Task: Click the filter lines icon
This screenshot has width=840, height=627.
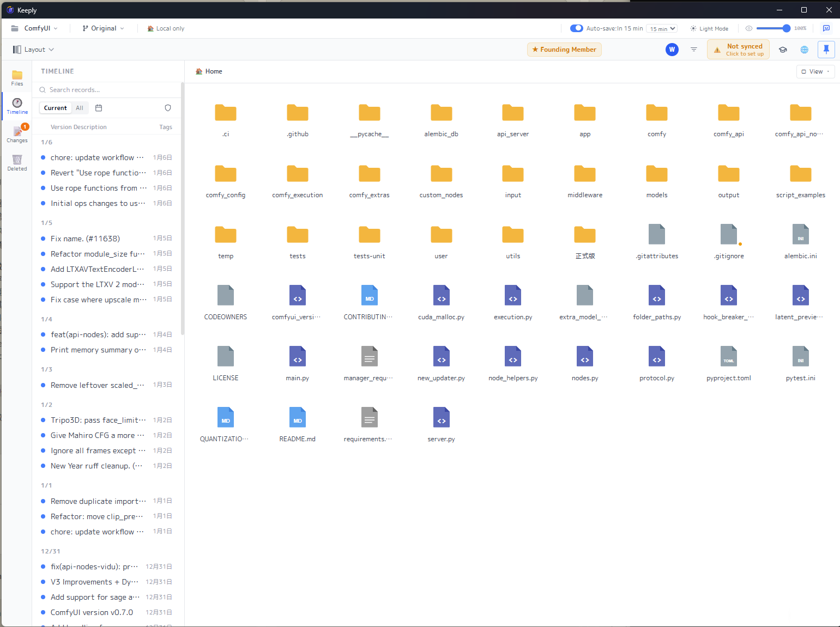Action: pos(694,50)
